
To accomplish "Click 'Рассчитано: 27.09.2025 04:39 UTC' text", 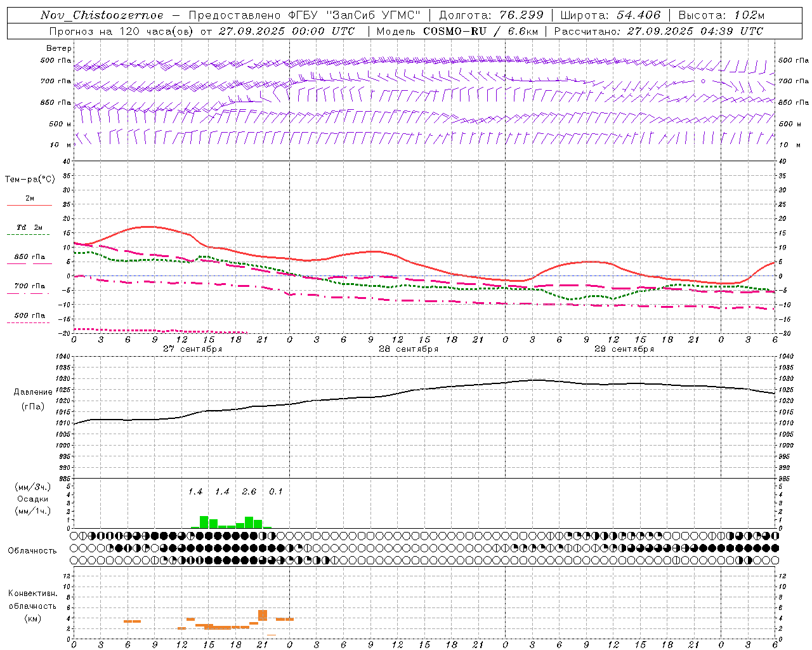I will coord(658,31).
